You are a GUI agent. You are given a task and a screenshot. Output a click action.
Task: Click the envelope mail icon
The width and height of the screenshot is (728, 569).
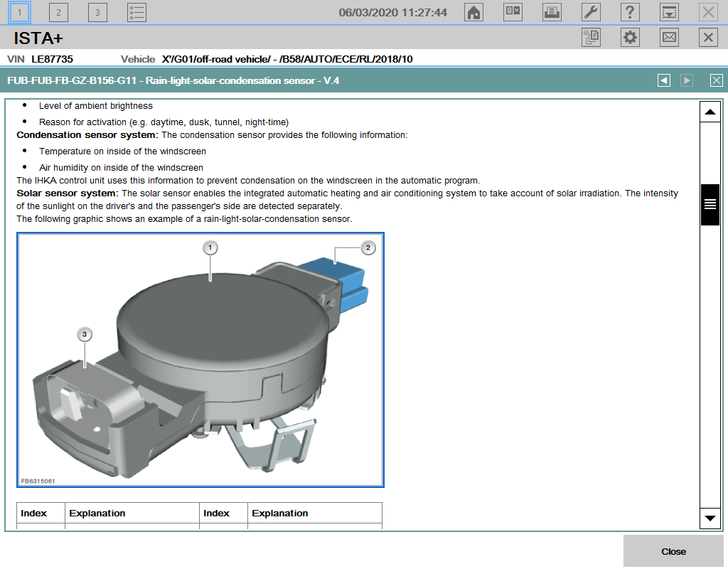[669, 38]
